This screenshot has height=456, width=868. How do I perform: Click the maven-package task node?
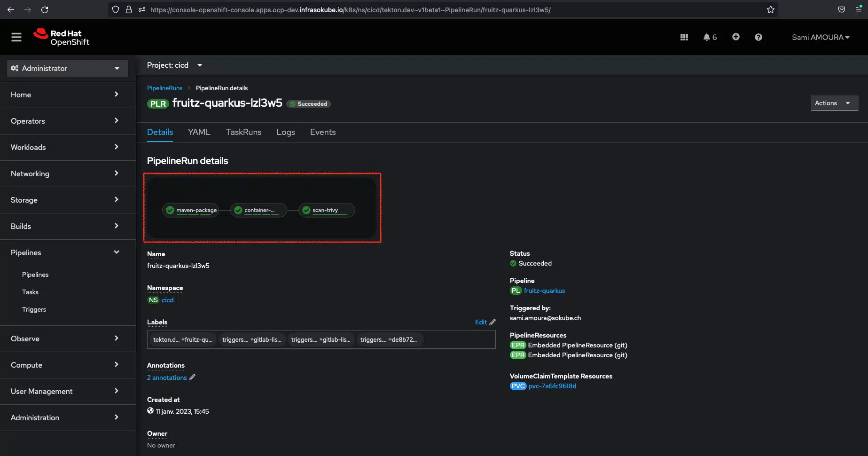coord(191,210)
